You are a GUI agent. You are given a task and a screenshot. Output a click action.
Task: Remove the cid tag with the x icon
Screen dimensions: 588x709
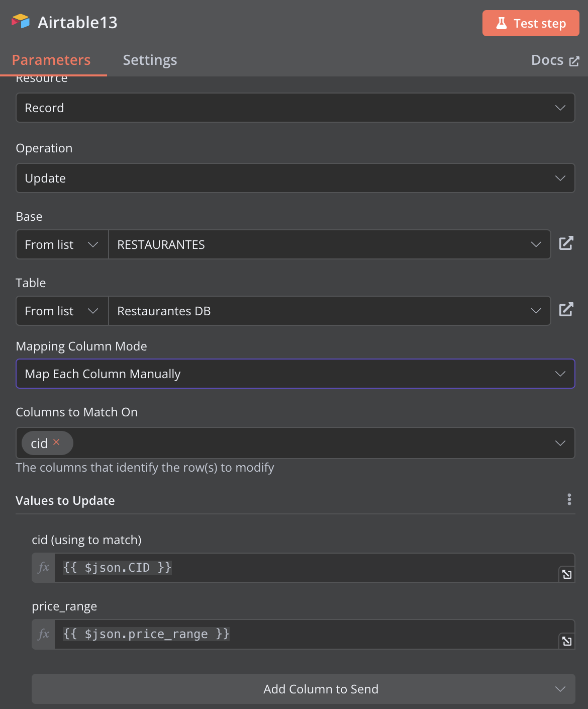[56, 442]
